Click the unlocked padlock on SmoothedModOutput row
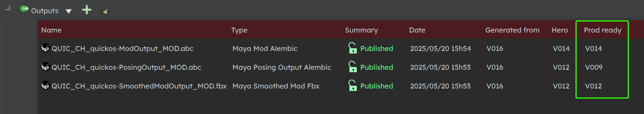 click(352, 85)
